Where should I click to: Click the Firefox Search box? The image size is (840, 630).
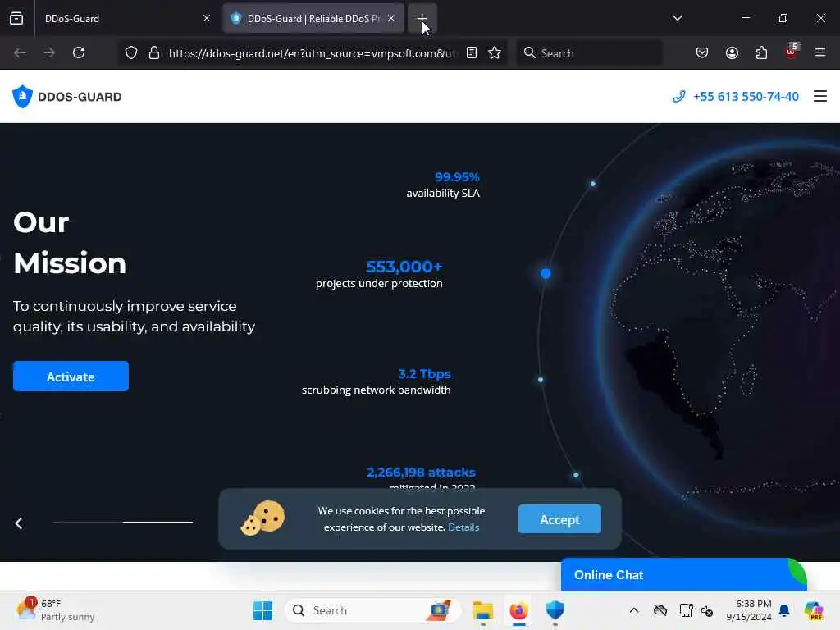pyautogui.click(x=589, y=53)
